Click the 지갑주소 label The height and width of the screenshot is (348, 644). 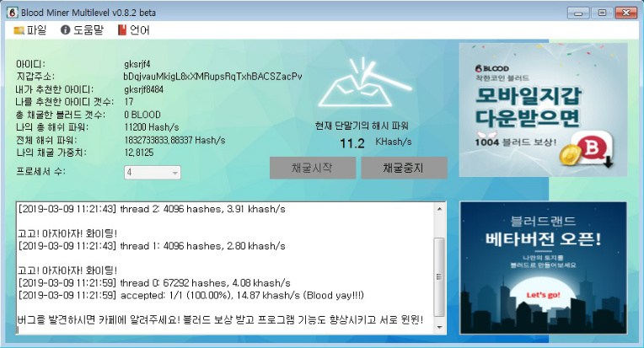35,77
